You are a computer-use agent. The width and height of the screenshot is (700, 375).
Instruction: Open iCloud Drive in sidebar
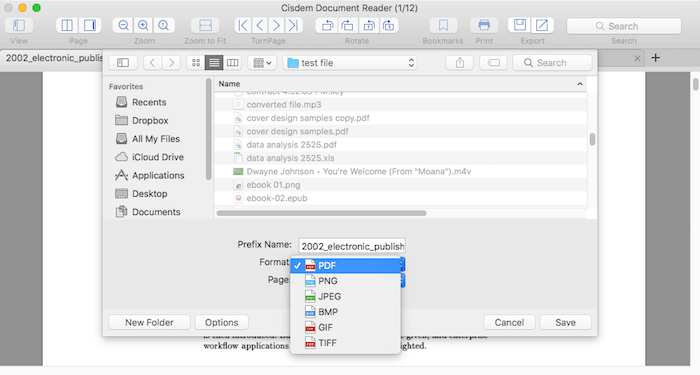149,157
